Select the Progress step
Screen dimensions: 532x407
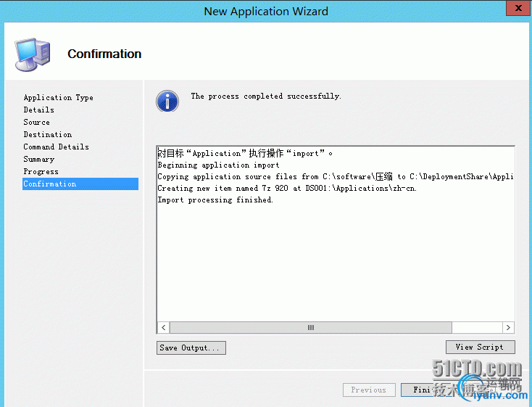tap(41, 171)
